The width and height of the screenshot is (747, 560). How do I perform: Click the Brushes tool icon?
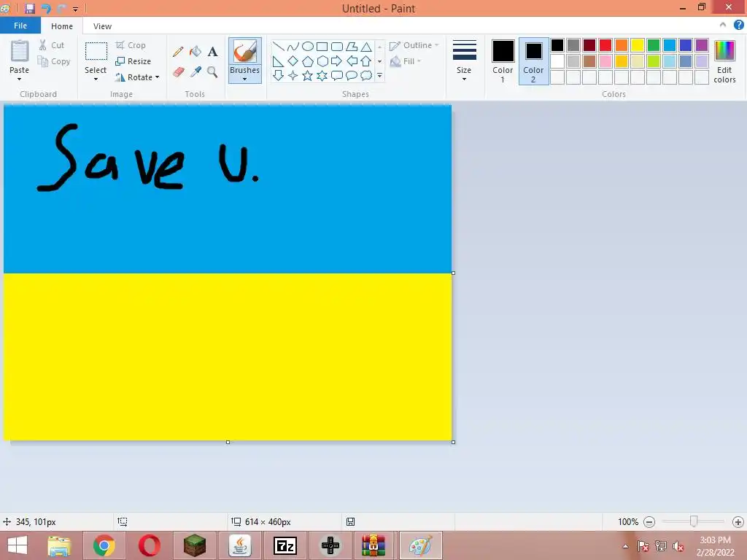[245, 52]
